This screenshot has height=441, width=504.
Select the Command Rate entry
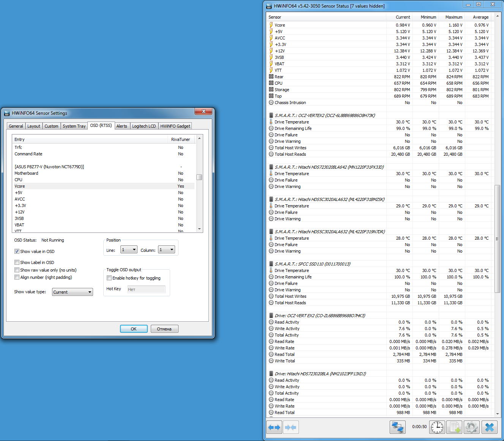point(103,154)
